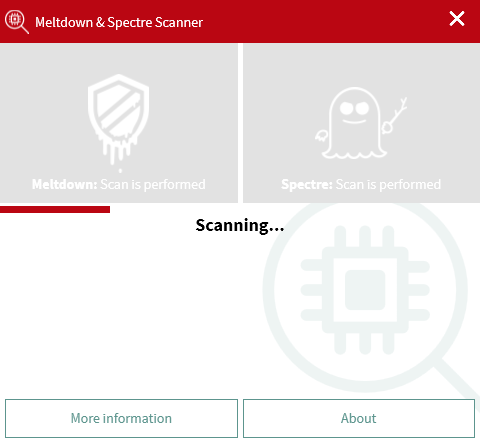The height and width of the screenshot is (443, 480).
Task: Click the Spectre ghost icon
Action: [361, 123]
